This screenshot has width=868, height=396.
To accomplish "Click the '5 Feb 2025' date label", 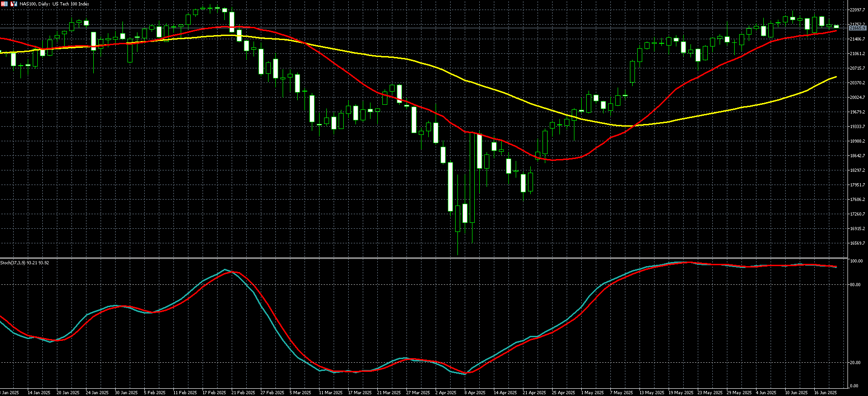I will click(x=155, y=392).
